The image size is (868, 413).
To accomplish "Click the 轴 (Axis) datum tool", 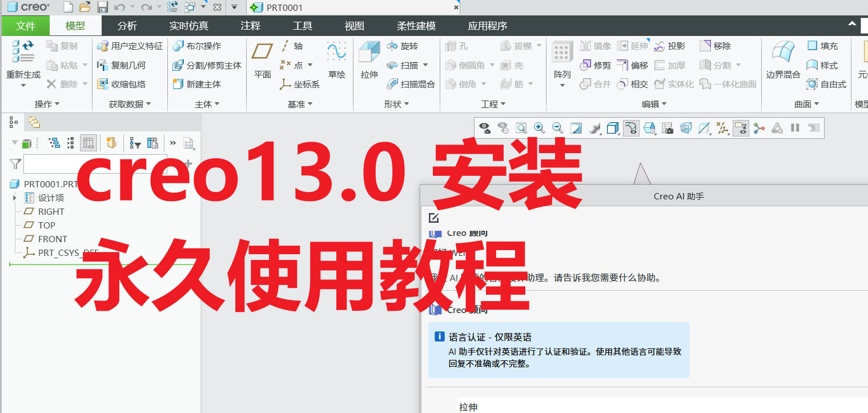I will [x=292, y=46].
